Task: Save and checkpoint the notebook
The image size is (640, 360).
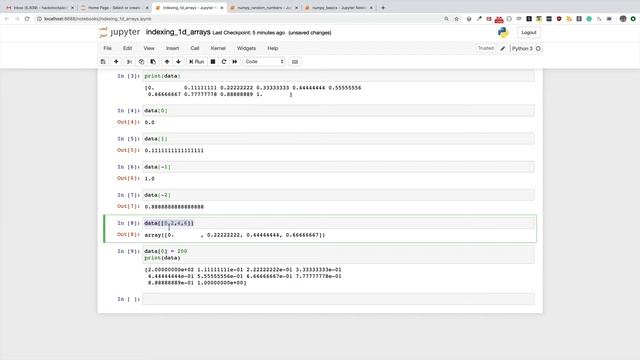Action: tap(103, 62)
